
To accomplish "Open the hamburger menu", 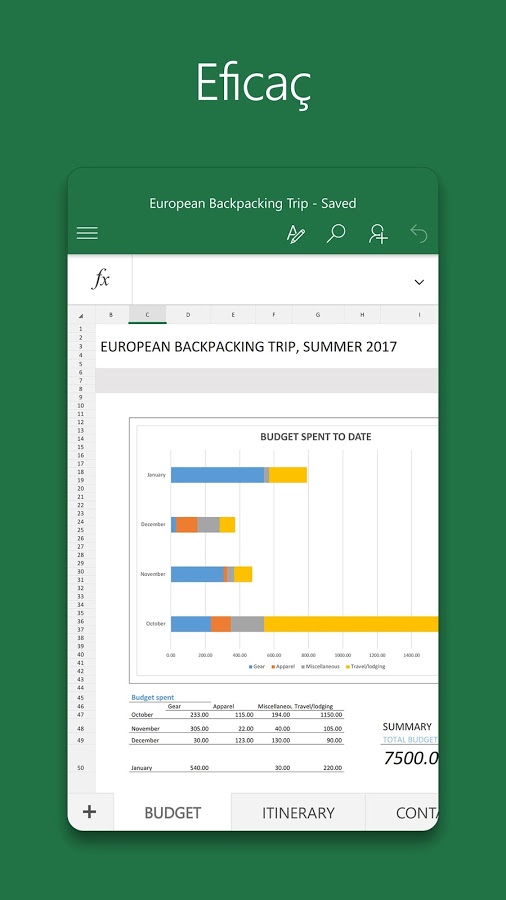I will tap(87, 233).
